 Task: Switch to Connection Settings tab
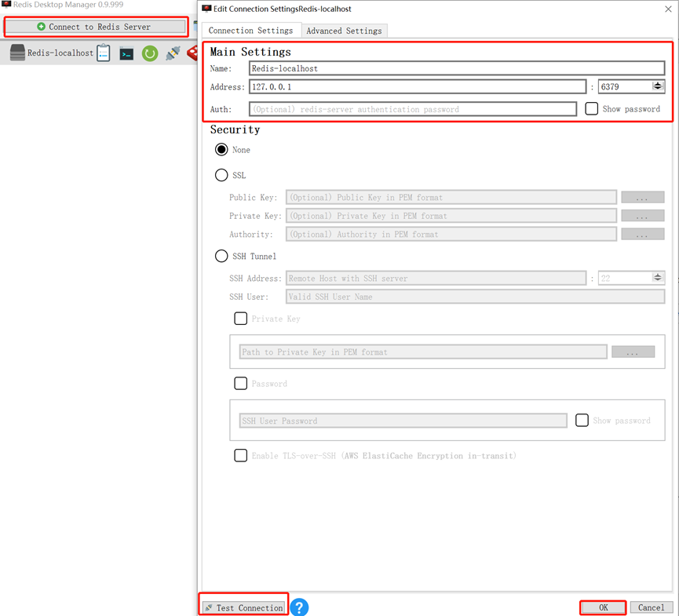click(x=250, y=31)
